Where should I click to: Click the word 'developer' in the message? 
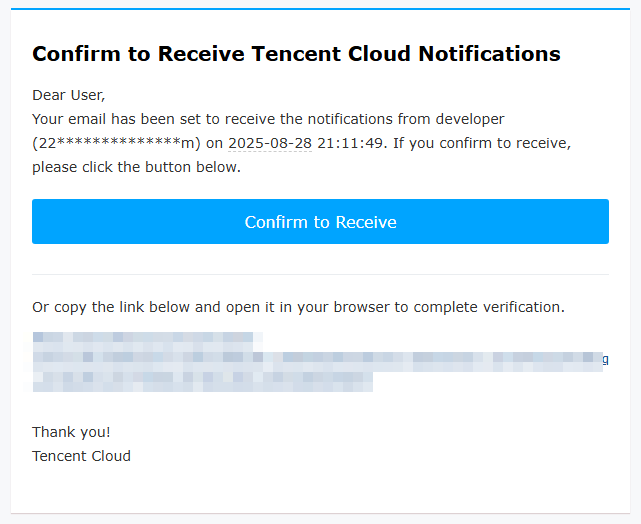click(x=470, y=119)
